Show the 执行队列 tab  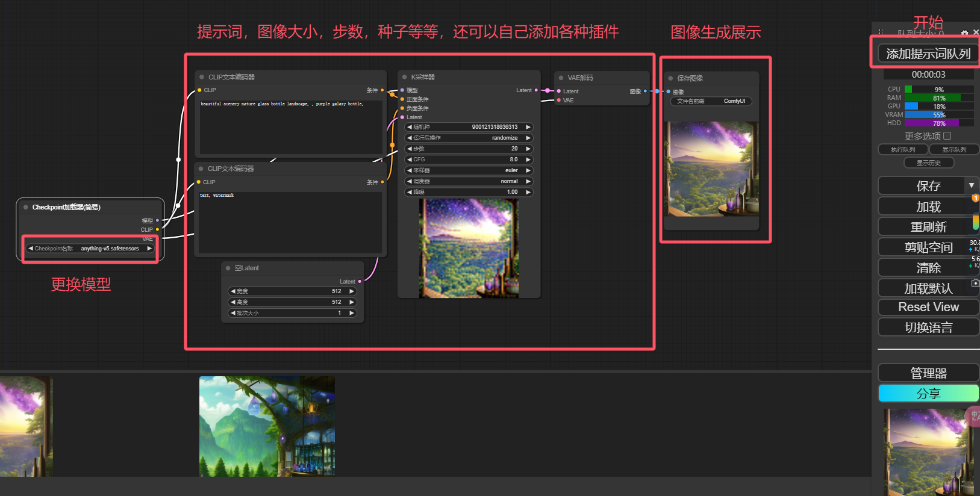[x=903, y=149]
